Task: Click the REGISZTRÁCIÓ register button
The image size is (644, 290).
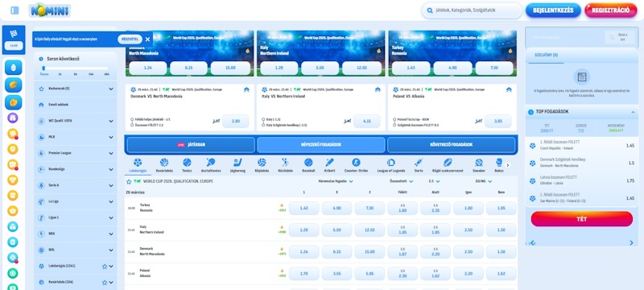Action: pos(610,10)
